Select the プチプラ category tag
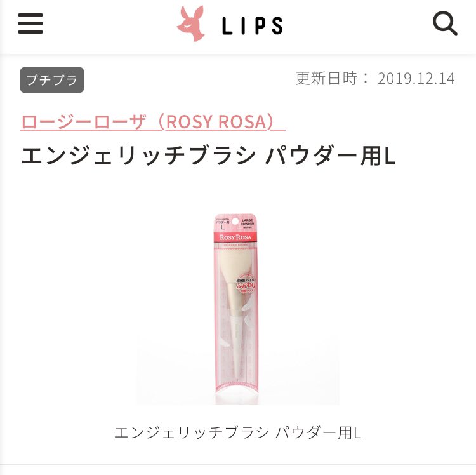Screen dimensions: 476x475 tap(52, 80)
